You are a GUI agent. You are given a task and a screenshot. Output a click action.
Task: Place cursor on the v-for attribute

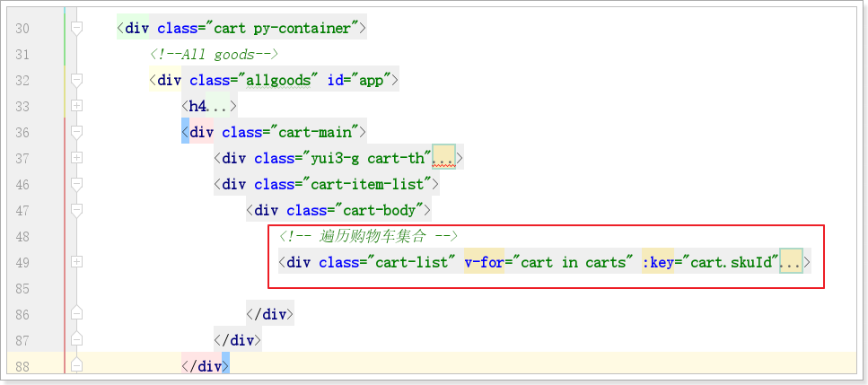pyautogui.click(x=483, y=262)
